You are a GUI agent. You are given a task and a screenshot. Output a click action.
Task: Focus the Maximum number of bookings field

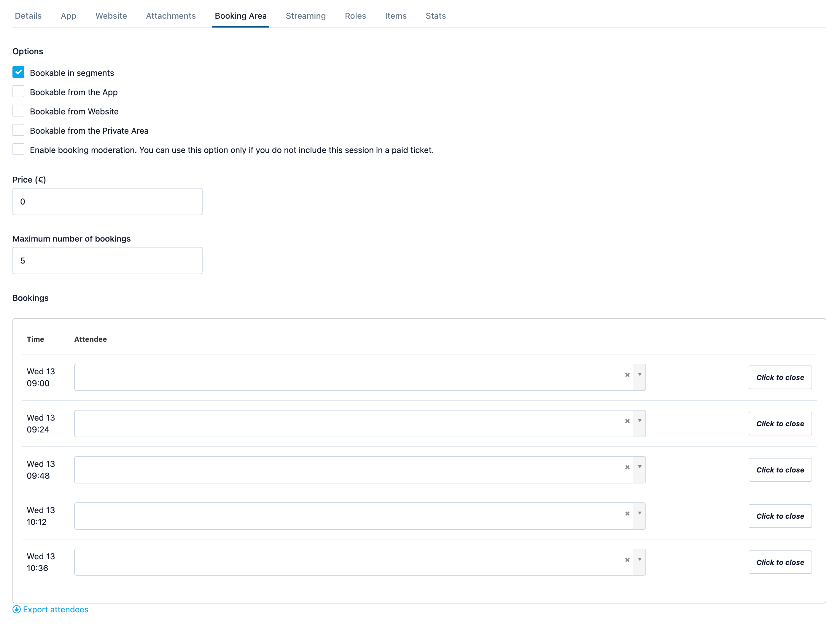point(107,260)
